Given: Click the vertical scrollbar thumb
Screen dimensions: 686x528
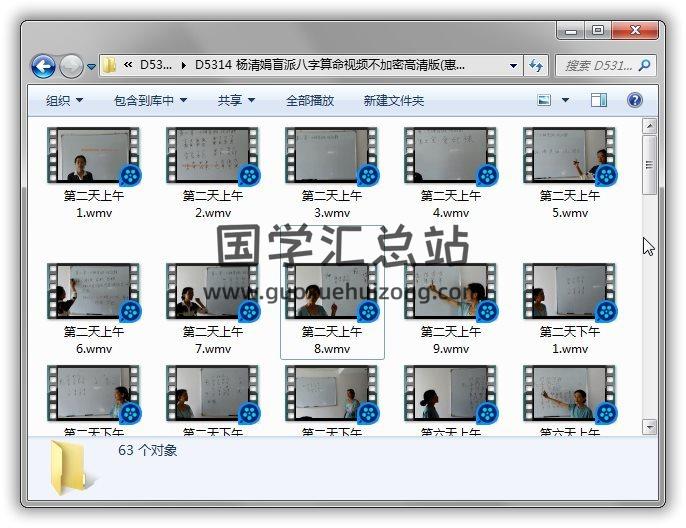Looking at the screenshot, I should tap(649, 165).
